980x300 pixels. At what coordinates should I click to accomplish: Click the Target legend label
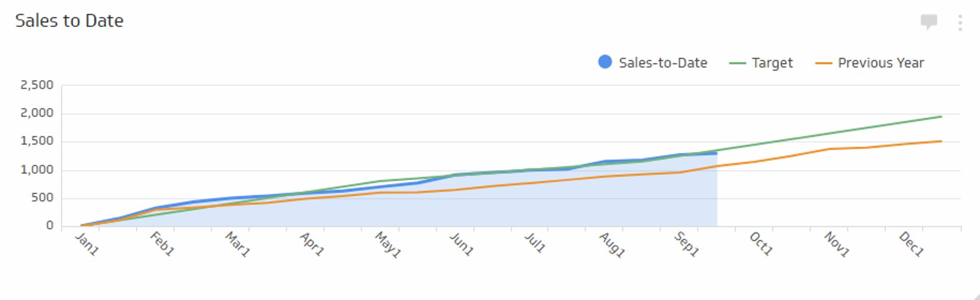tap(772, 62)
